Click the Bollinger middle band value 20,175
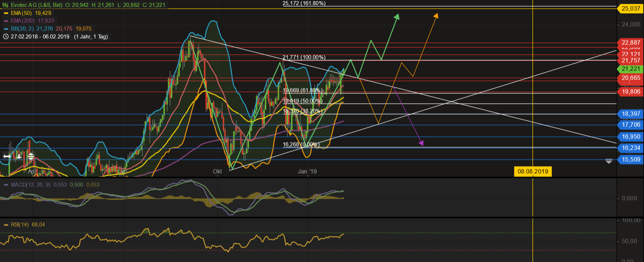 (64, 29)
